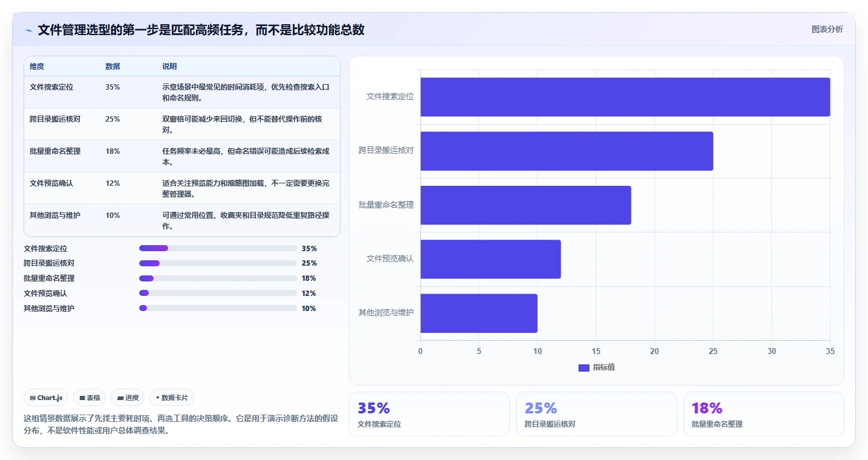Click the 25% value in the table
This screenshot has height=460, width=868.
(x=113, y=119)
